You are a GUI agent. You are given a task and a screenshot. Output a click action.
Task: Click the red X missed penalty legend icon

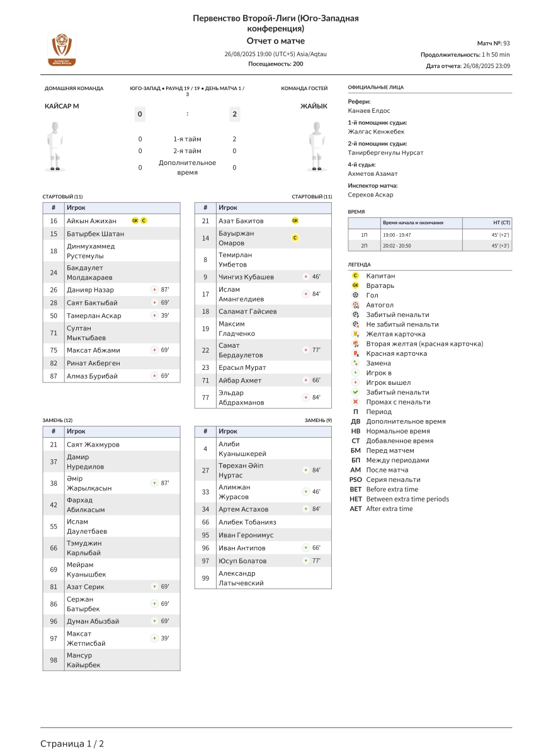[x=355, y=402]
